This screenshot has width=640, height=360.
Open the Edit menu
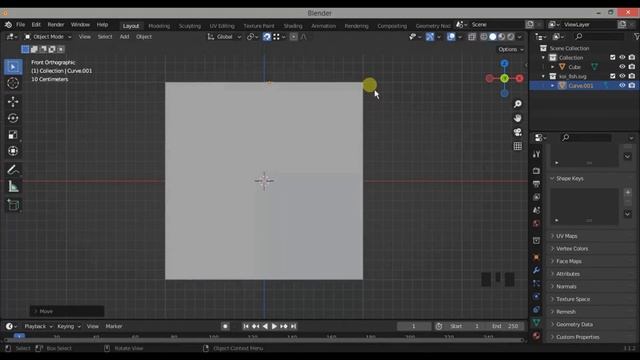(36, 25)
